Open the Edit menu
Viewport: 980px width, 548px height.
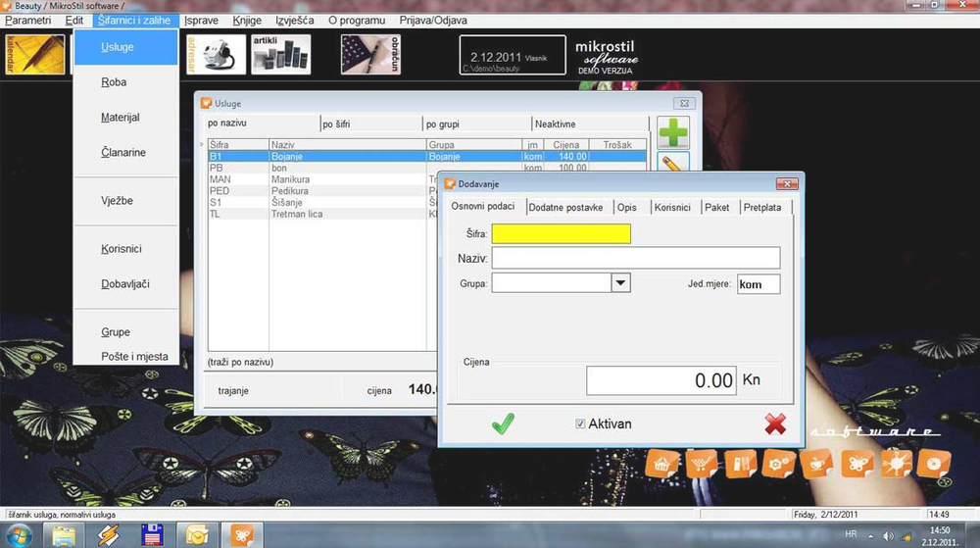(74, 20)
